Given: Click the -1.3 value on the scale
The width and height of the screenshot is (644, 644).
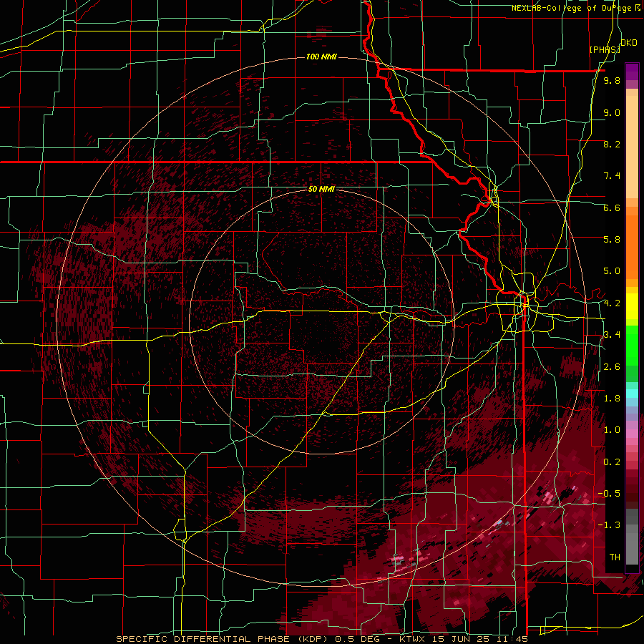Looking at the screenshot, I should 609,525.
